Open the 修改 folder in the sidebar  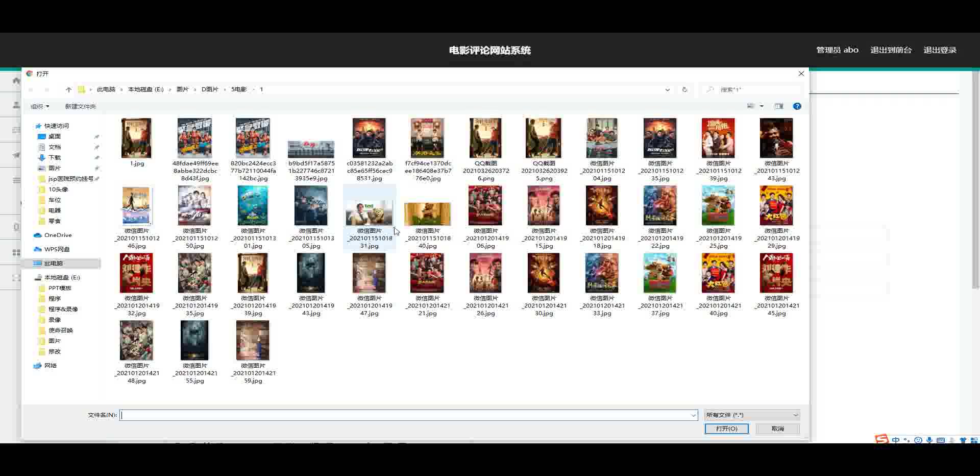pyautogui.click(x=54, y=351)
